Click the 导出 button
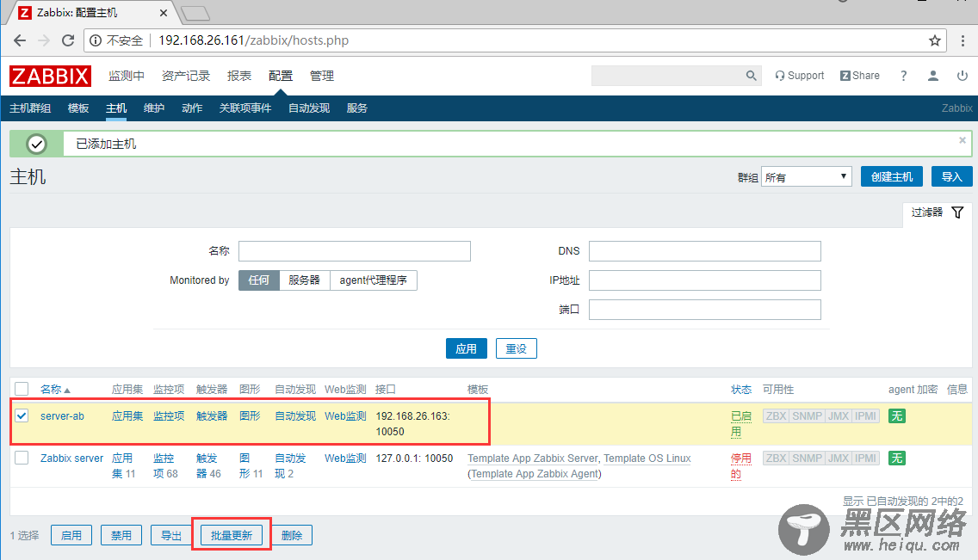 click(x=171, y=536)
